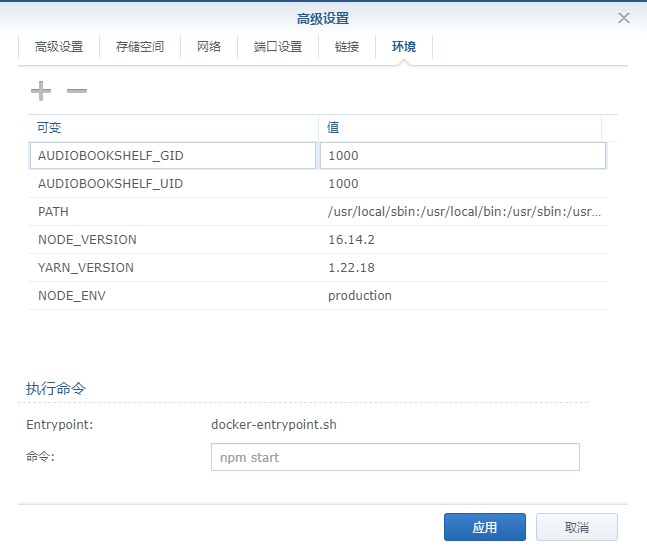Click the PATH value /usr/local/sbin...
This screenshot has width=647, height=549.
click(x=464, y=212)
